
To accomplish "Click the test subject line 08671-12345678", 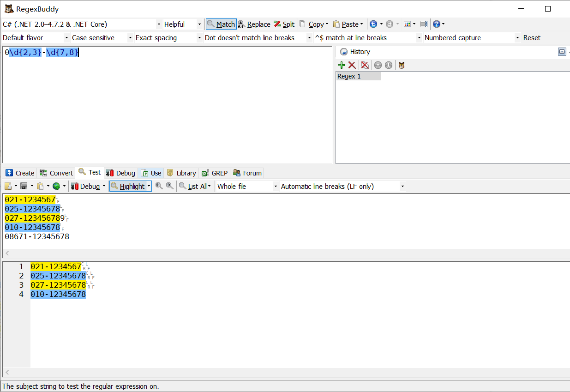I will [x=37, y=236].
